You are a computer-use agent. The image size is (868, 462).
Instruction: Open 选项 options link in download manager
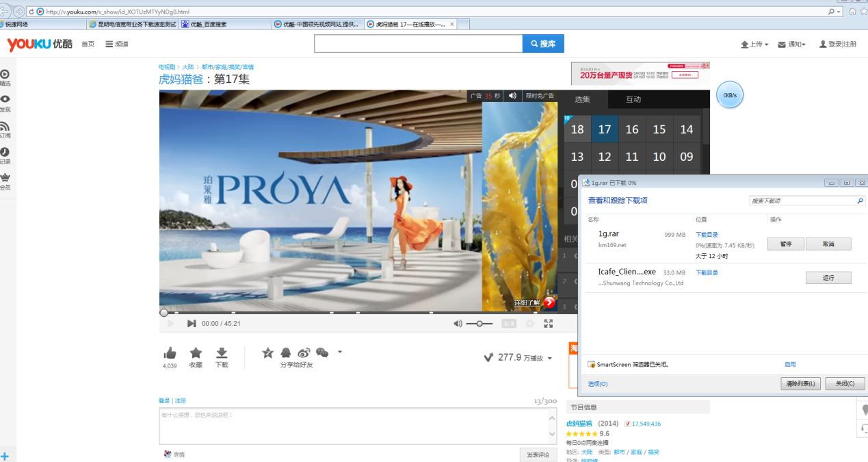pos(598,384)
